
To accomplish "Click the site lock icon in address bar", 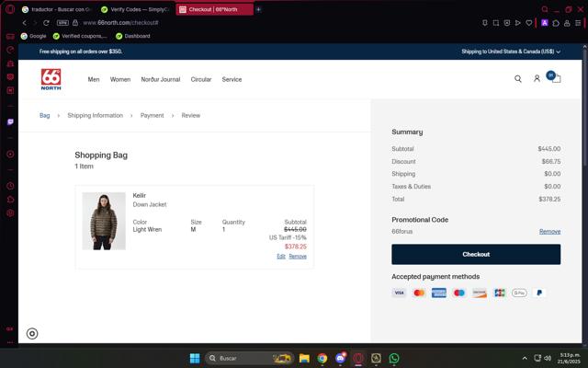I will 75,23.
